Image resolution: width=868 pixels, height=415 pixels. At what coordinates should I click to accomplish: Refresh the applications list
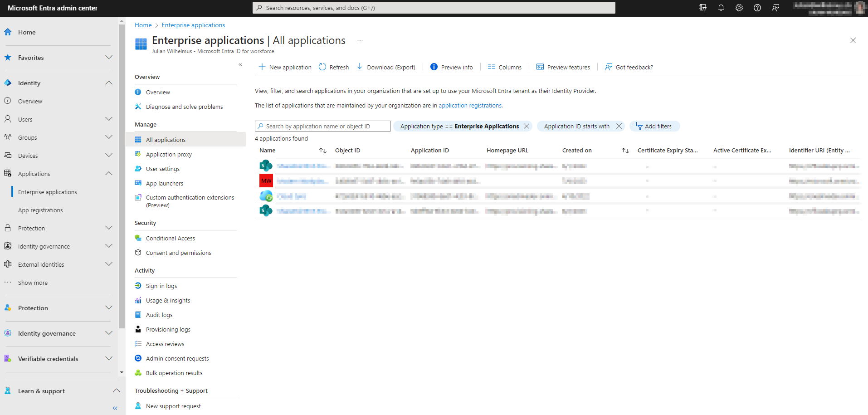334,67
